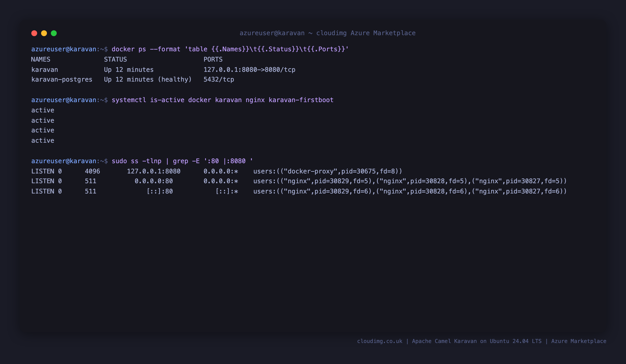Image resolution: width=626 pixels, height=364 pixels.
Task: Click the '127.0.0.1:8080' listen address
Action: point(154,171)
